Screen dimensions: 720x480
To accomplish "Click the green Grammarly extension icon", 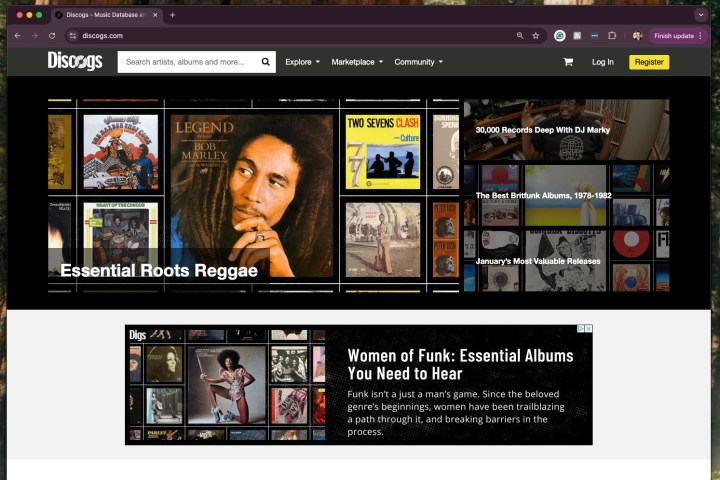I will click(x=559, y=35).
